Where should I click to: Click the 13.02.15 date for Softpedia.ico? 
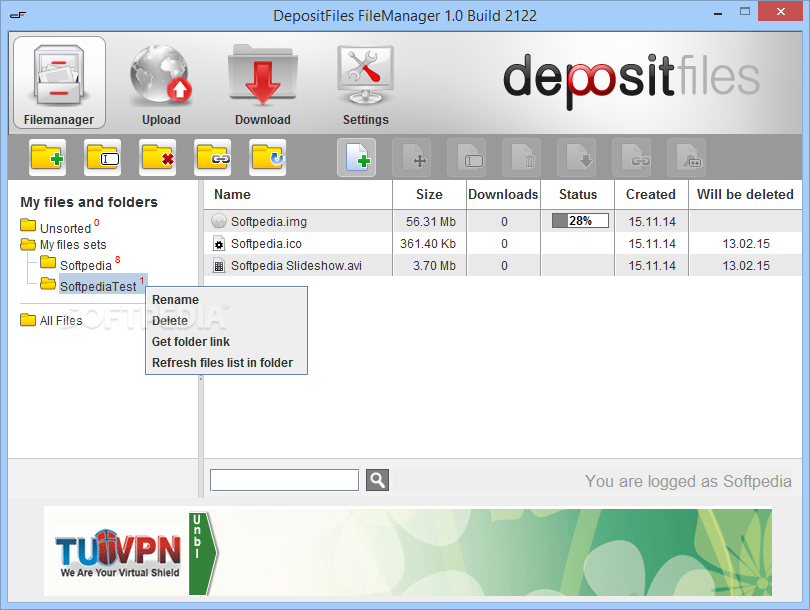click(x=746, y=244)
